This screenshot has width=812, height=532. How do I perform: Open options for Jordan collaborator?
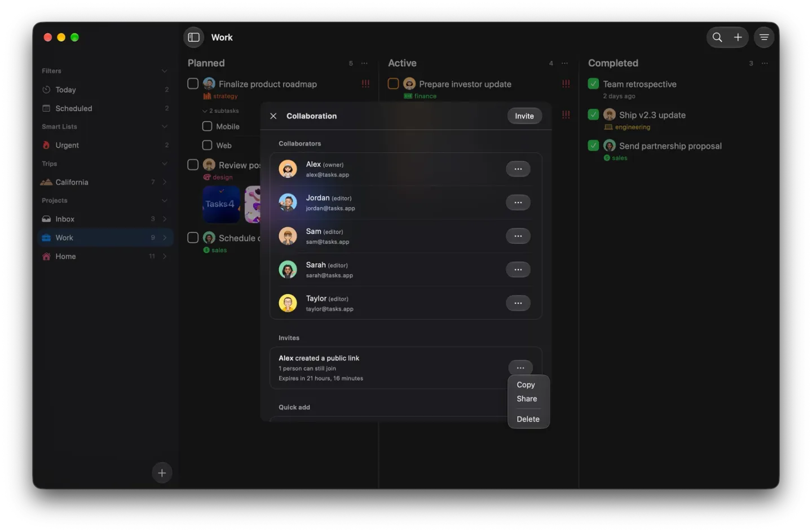point(518,203)
